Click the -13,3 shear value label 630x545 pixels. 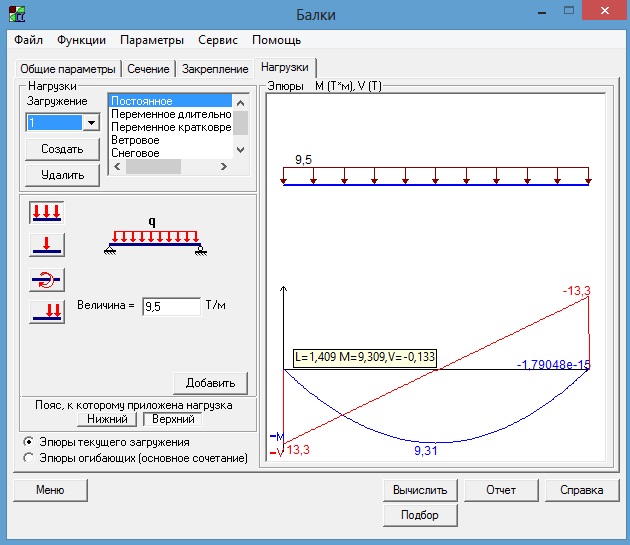pos(576,291)
